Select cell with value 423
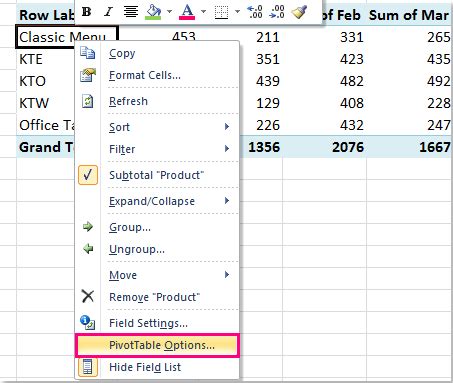The height and width of the screenshot is (383, 453). tap(324, 59)
